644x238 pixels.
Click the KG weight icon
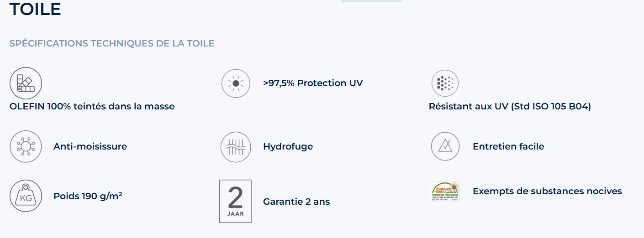(26, 196)
